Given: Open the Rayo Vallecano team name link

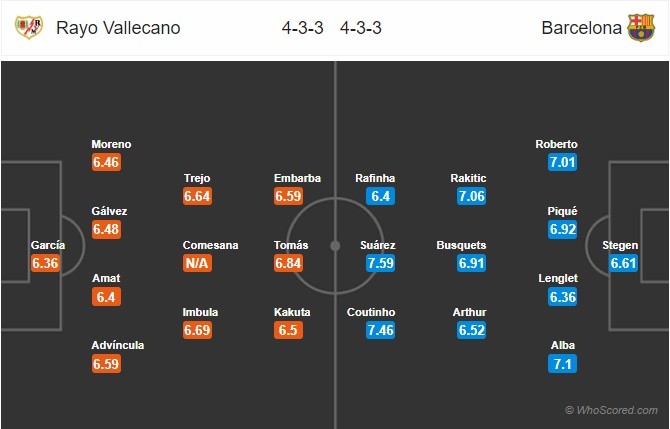Looking at the screenshot, I should [118, 28].
